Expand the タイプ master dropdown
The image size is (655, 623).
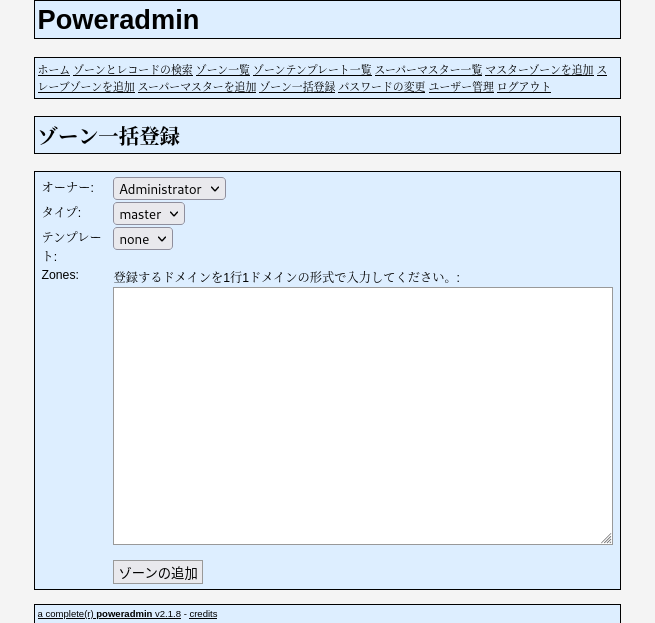click(x=149, y=214)
